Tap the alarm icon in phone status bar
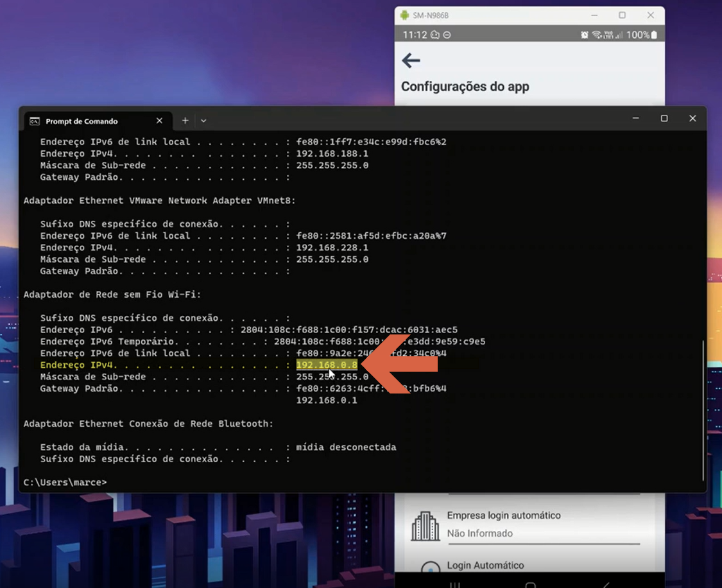This screenshot has width=722, height=588. tap(584, 35)
